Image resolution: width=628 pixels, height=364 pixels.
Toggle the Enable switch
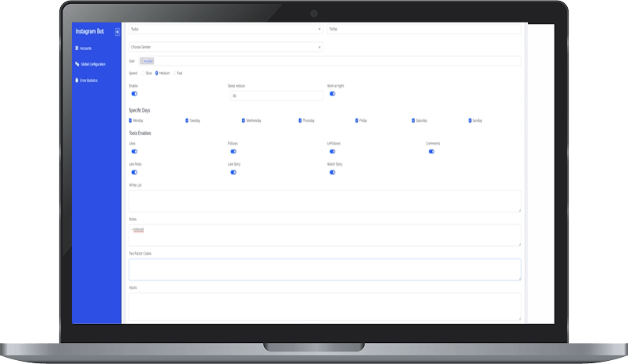[134, 94]
